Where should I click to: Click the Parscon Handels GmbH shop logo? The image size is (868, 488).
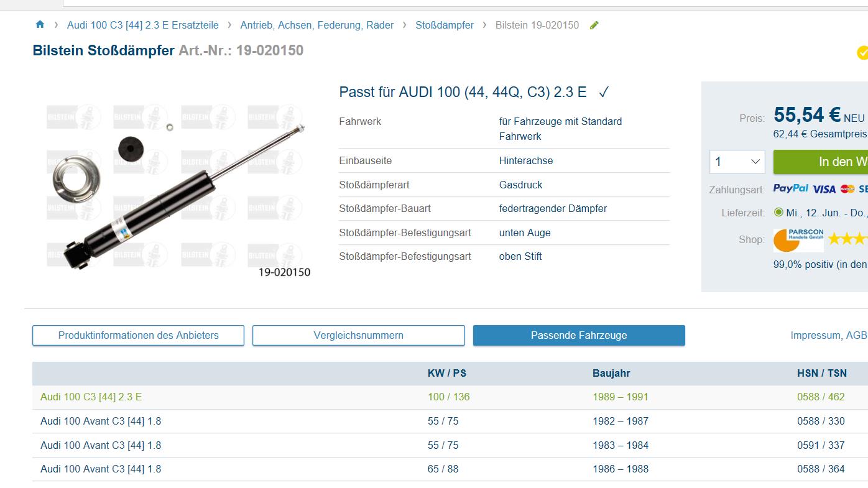tap(798, 240)
